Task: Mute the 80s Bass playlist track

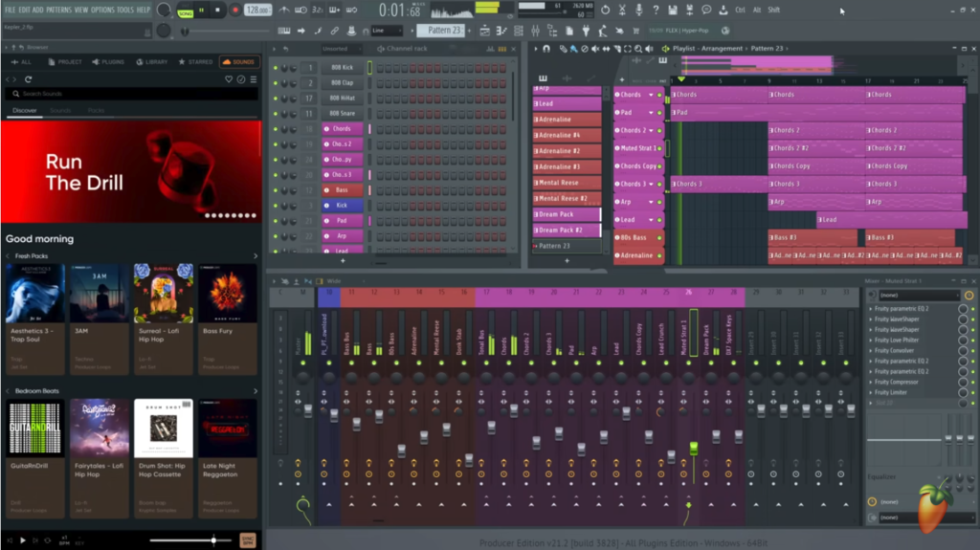Action: click(x=659, y=237)
